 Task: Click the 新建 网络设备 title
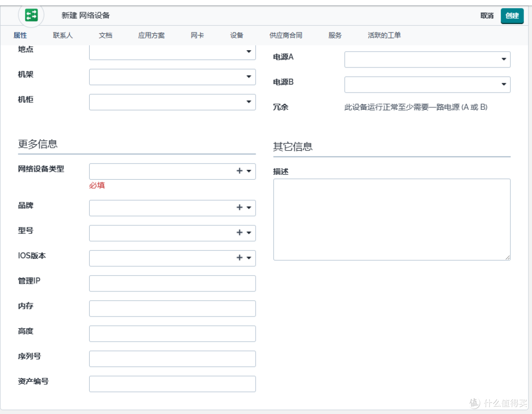click(86, 15)
